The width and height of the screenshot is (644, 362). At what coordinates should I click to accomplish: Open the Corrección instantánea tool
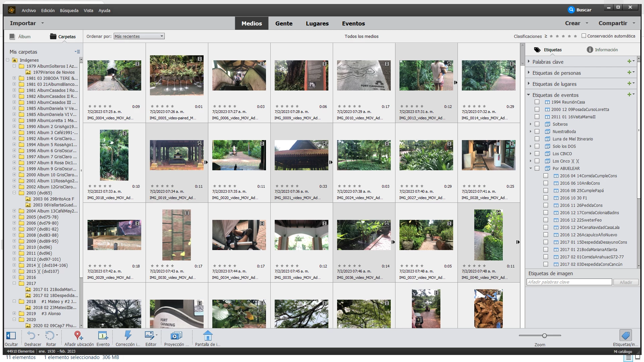click(128, 336)
